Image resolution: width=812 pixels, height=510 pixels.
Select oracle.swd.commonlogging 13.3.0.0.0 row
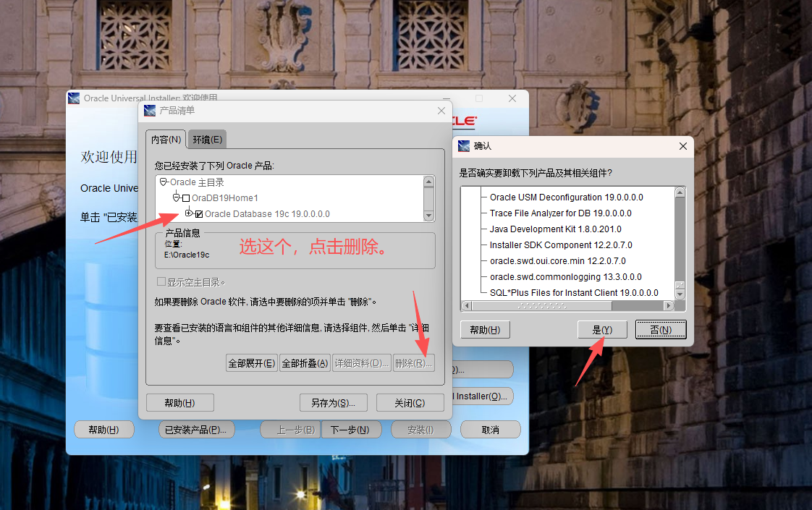point(566,277)
